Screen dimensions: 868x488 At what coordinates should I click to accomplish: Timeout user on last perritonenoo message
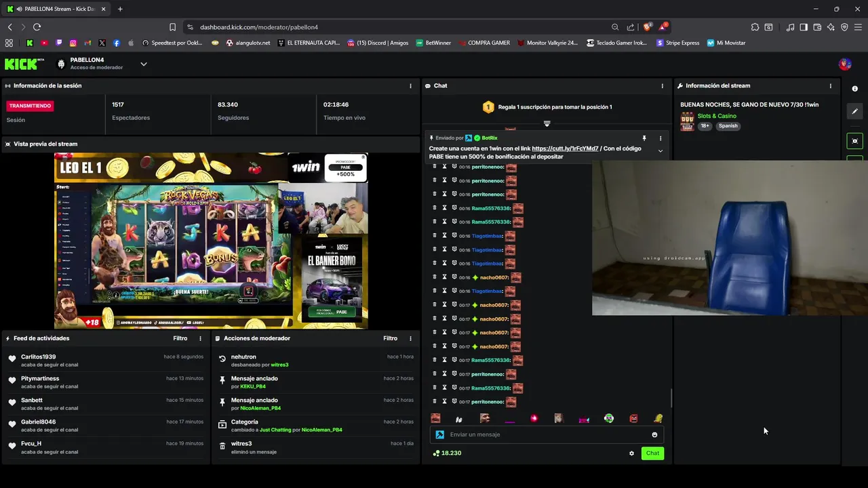coord(444,402)
